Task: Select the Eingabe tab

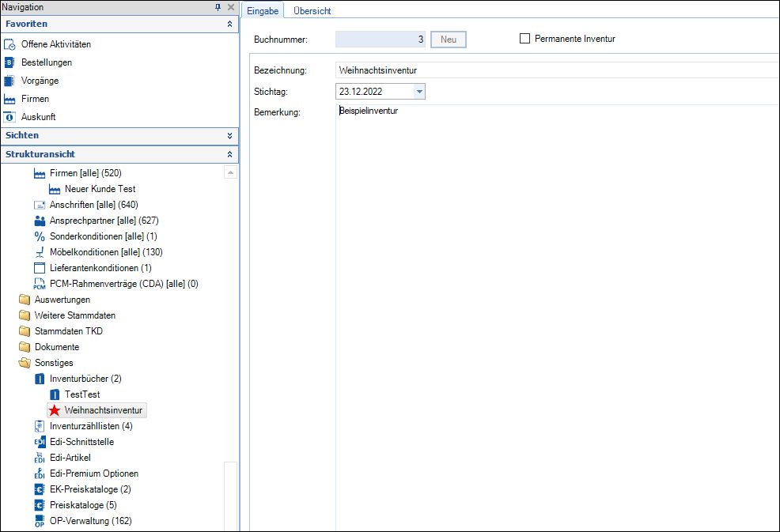Action: 263,11
